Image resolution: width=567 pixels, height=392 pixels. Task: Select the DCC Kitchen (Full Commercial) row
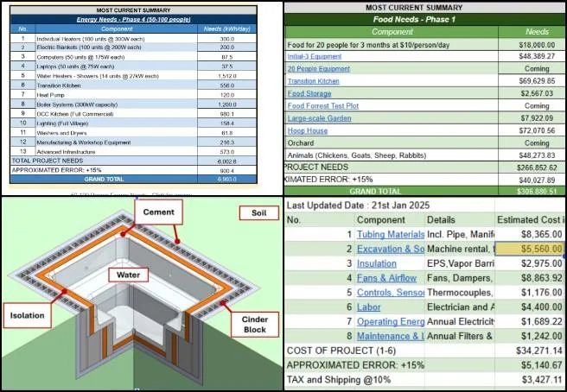134,114
